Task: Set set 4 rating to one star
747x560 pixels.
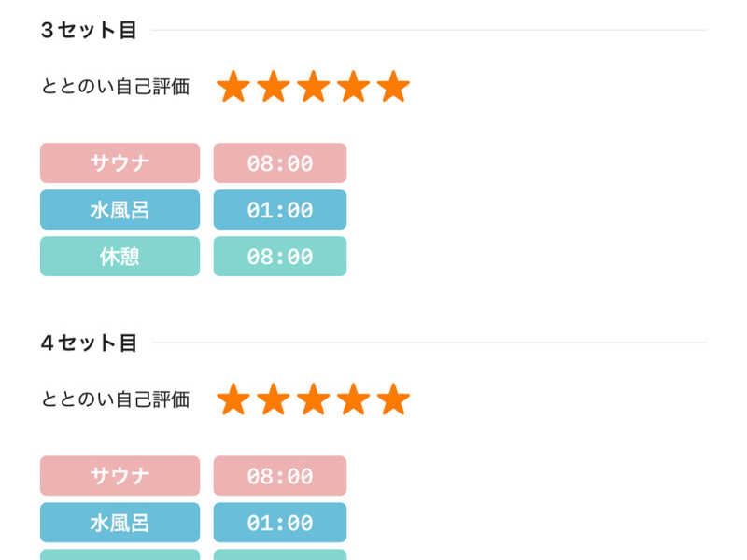Action: click(233, 399)
